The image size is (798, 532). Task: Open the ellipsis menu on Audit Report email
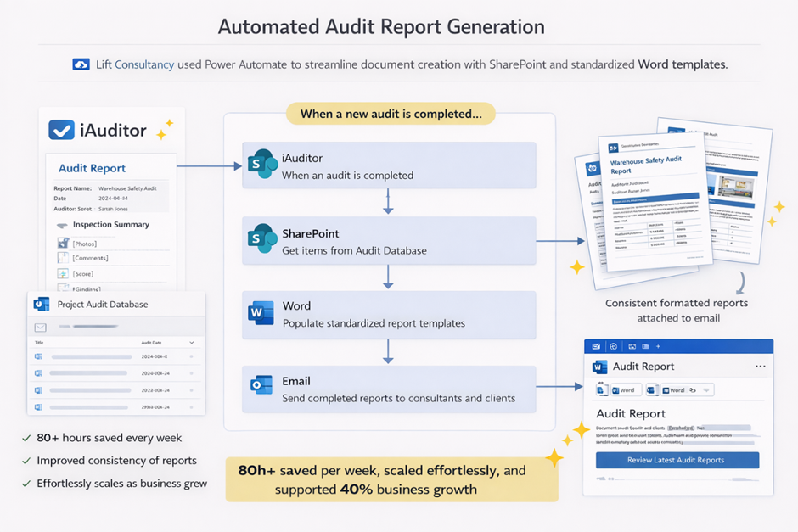pyautogui.click(x=761, y=366)
